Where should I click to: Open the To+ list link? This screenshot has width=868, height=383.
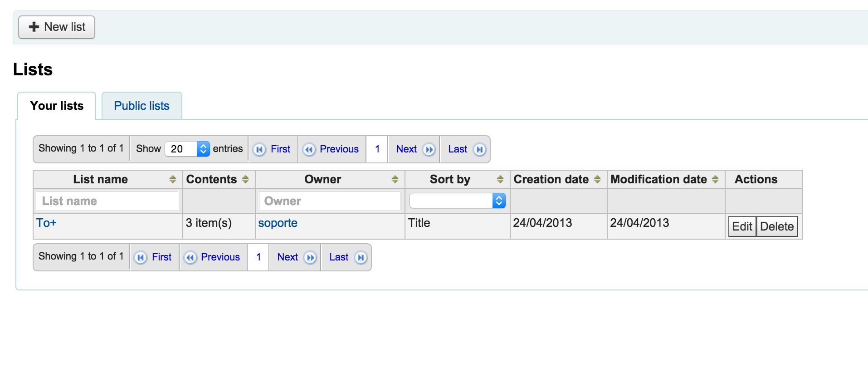46,223
